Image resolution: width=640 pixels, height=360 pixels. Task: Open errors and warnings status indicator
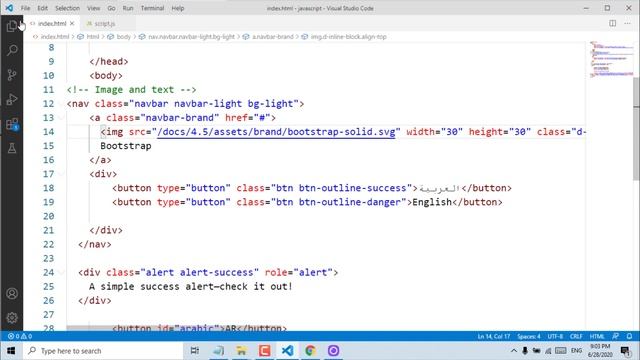20,336
